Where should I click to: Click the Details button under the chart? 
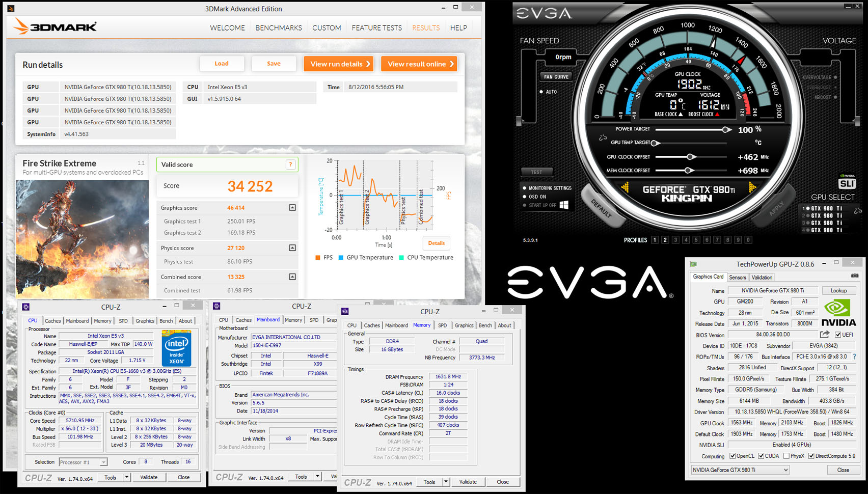(436, 243)
